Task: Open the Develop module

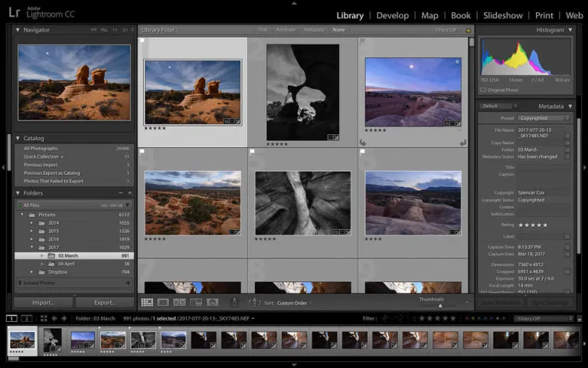Action: (392, 15)
